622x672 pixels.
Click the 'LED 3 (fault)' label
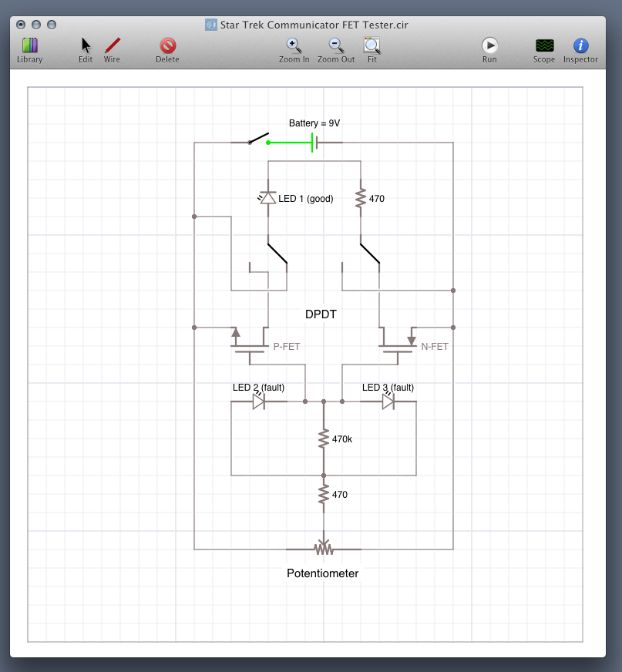pyautogui.click(x=388, y=388)
